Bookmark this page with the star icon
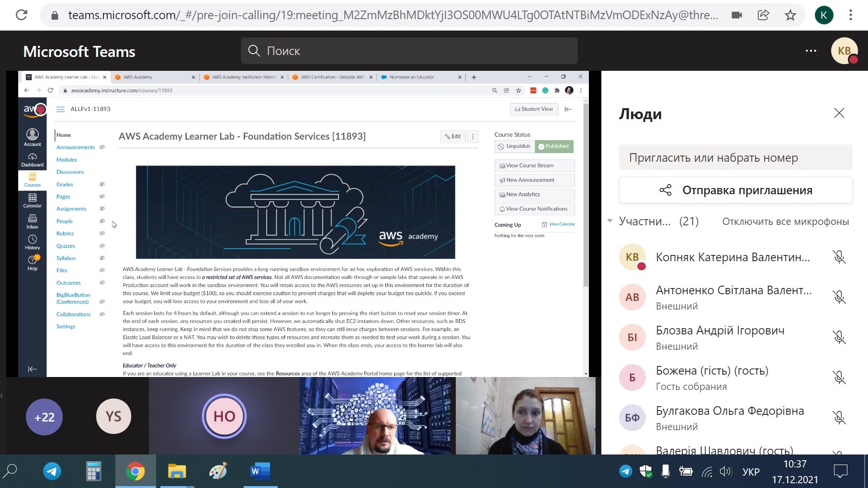The height and width of the screenshot is (488, 868). tap(790, 15)
